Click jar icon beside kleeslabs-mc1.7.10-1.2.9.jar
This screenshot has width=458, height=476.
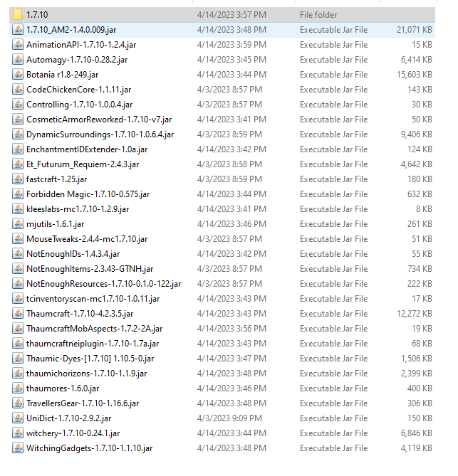coord(18,209)
